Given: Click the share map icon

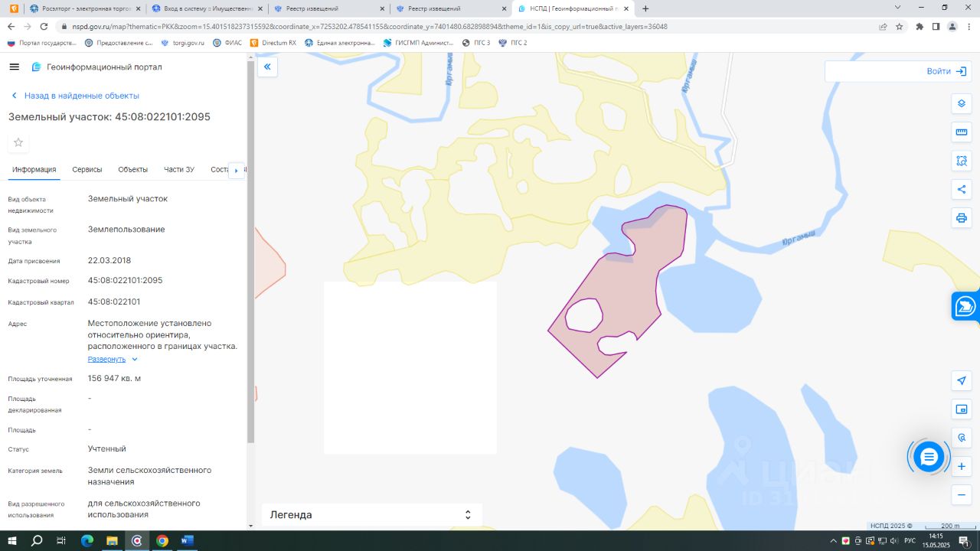Looking at the screenshot, I should (962, 189).
